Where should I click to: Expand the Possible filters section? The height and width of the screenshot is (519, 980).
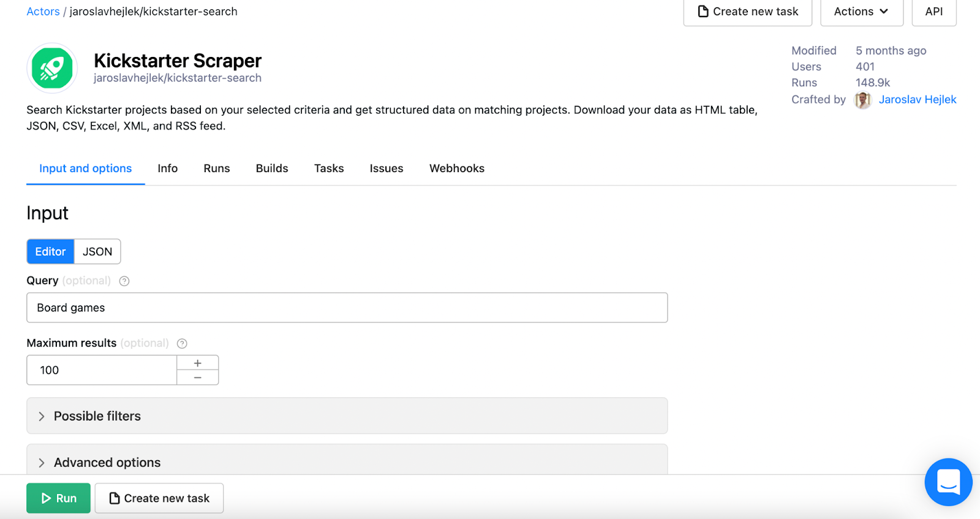347,416
